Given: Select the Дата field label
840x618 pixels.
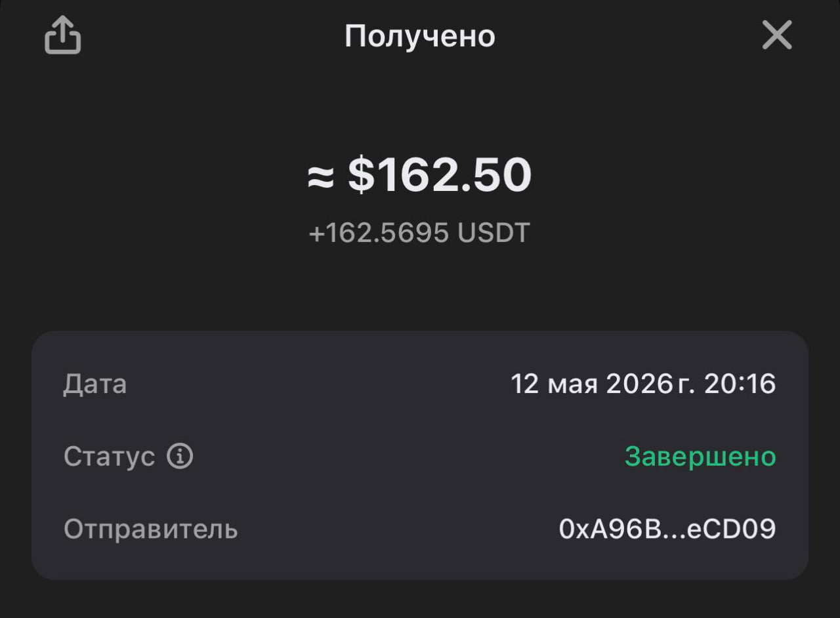Looking at the screenshot, I should click(95, 384).
